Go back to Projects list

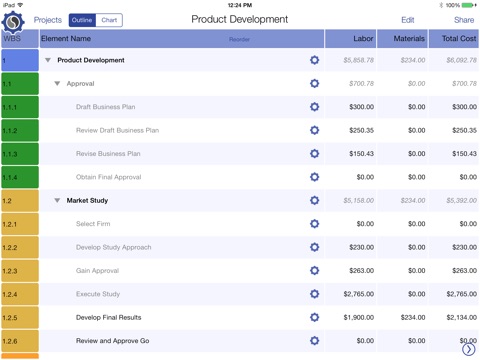(x=48, y=20)
